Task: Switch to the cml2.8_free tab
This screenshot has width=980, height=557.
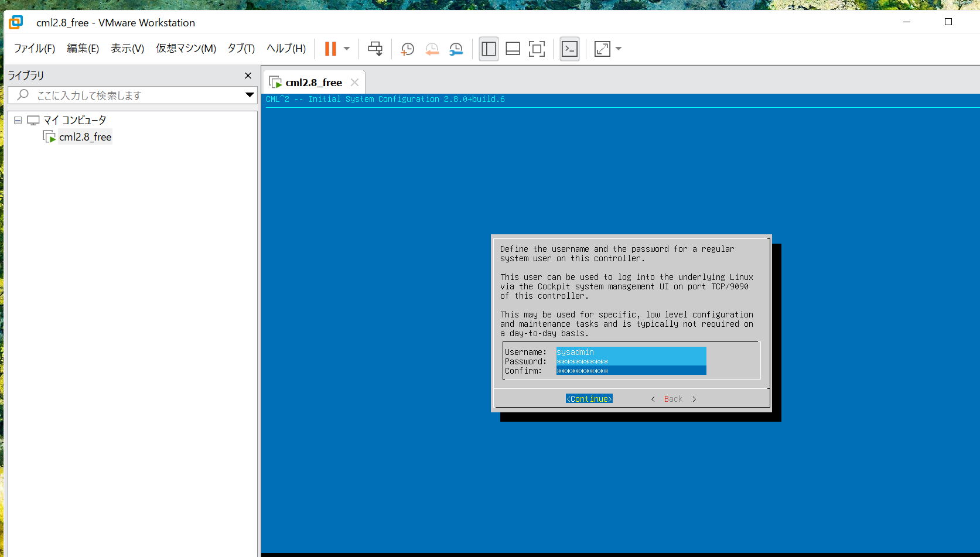Action: [x=314, y=83]
